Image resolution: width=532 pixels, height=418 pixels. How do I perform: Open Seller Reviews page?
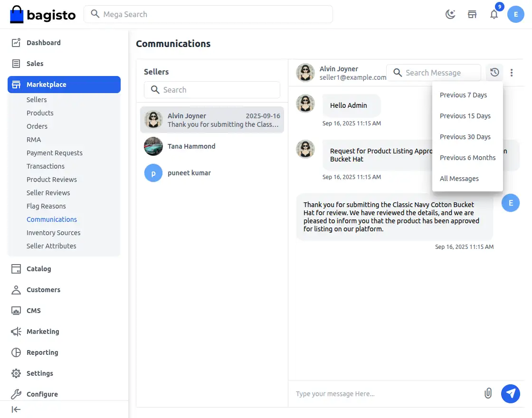pos(48,193)
